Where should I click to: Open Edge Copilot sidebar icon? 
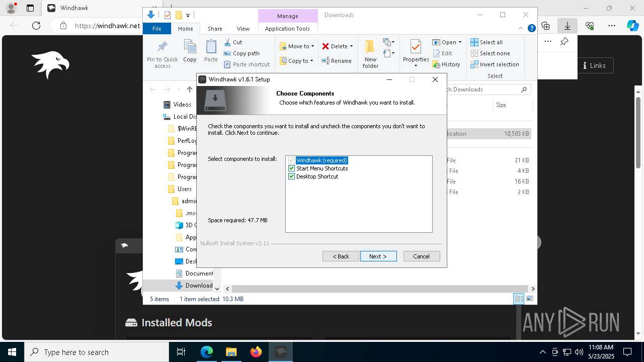(633, 26)
